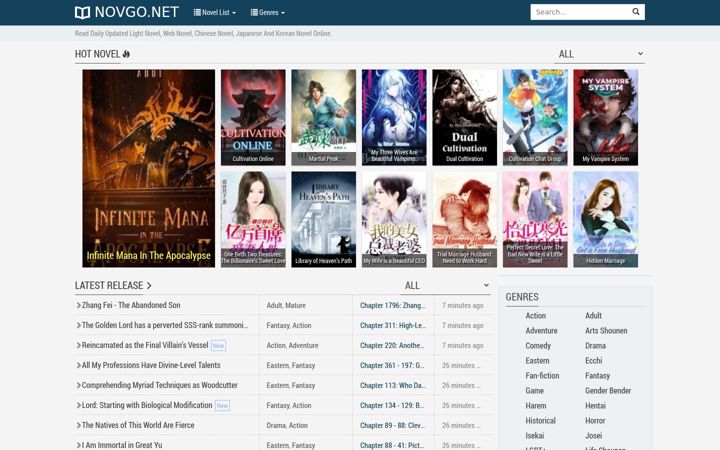This screenshot has height=450, width=720.
Task: Open The Natives of This World Are Fierce
Action: (138, 425)
